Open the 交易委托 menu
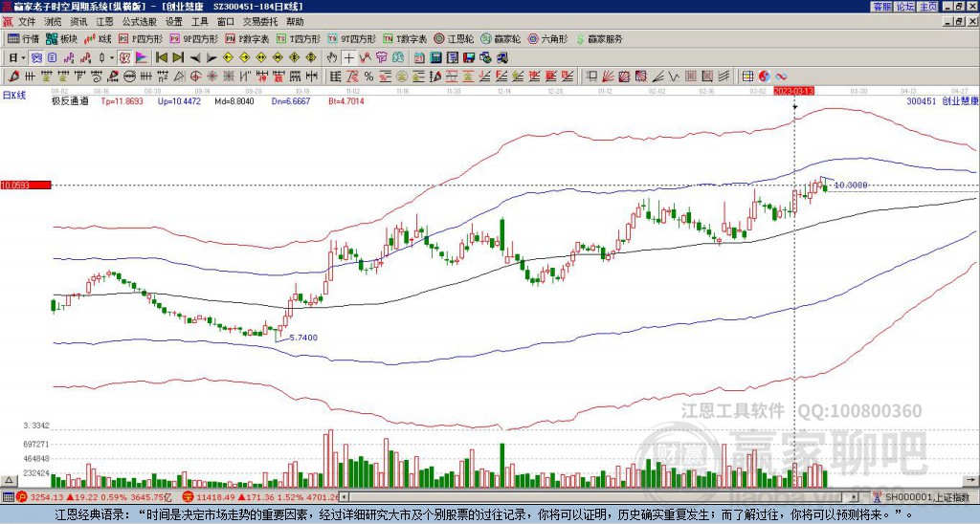This screenshot has height=524, width=980. coord(260,22)
